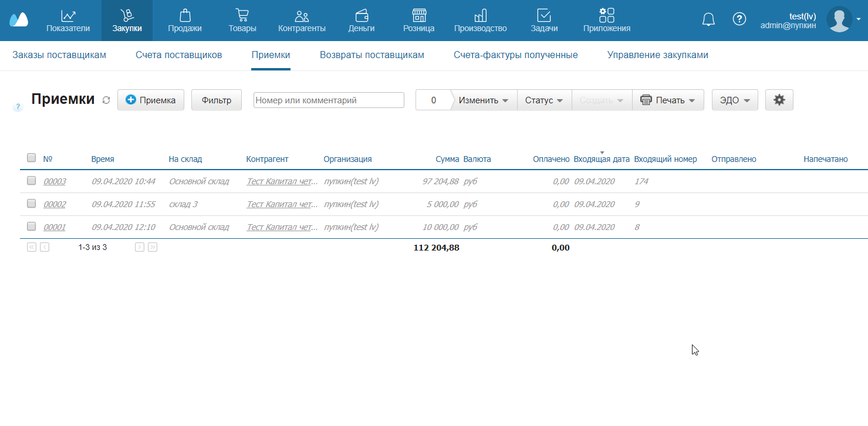868x426 pixels.
Task: Toggle the select-all checkbox in header
Action: click(x=32, y=158)
